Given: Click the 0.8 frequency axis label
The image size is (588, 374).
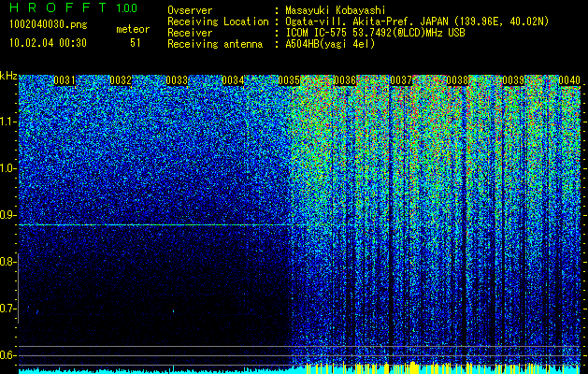Looking at the screenshot, I should coord(7,262).
